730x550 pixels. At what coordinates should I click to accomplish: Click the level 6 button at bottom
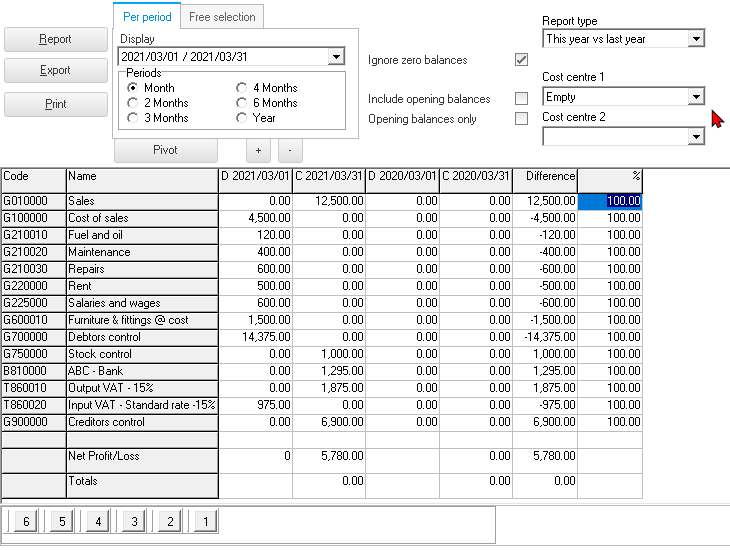pyautogui.click(x=26, y=522)
